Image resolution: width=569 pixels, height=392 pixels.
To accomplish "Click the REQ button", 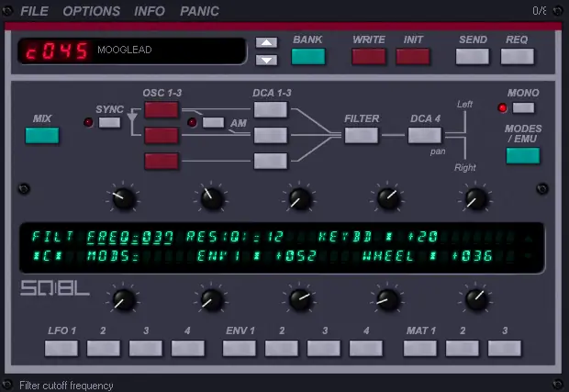I will point(517,57).
